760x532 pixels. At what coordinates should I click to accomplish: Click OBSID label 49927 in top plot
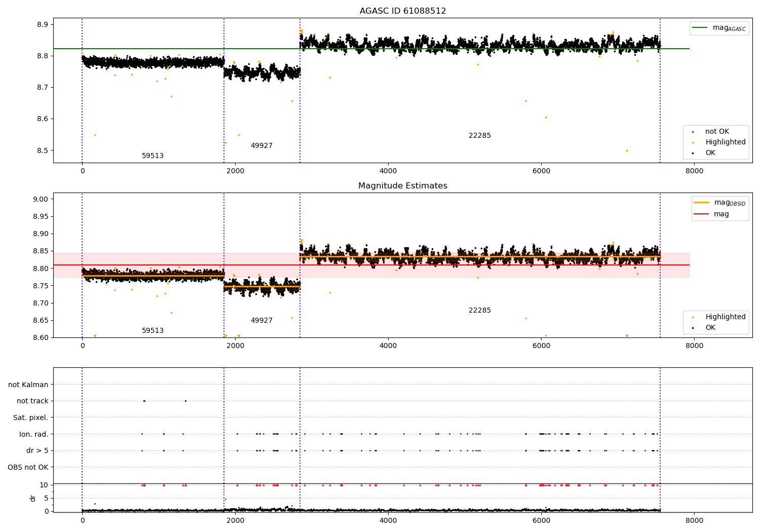coord(261,146)
